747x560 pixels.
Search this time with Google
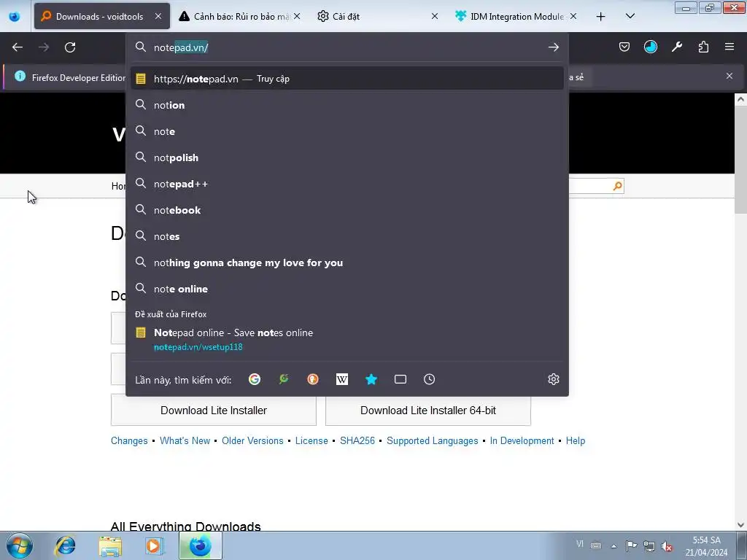coord(255,379)
